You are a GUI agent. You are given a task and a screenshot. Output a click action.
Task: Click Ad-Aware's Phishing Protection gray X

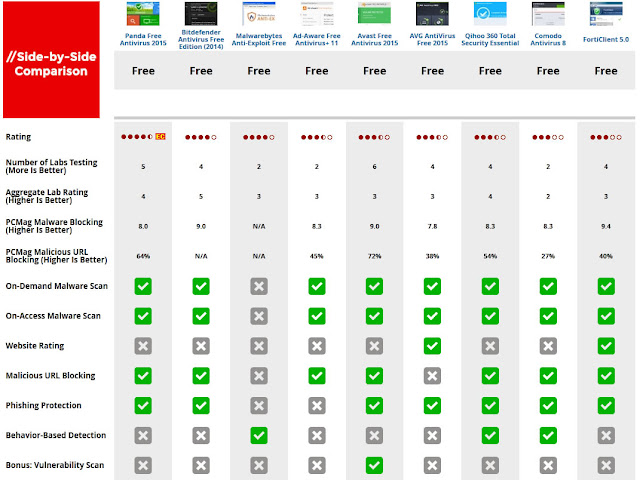[317, 406]
